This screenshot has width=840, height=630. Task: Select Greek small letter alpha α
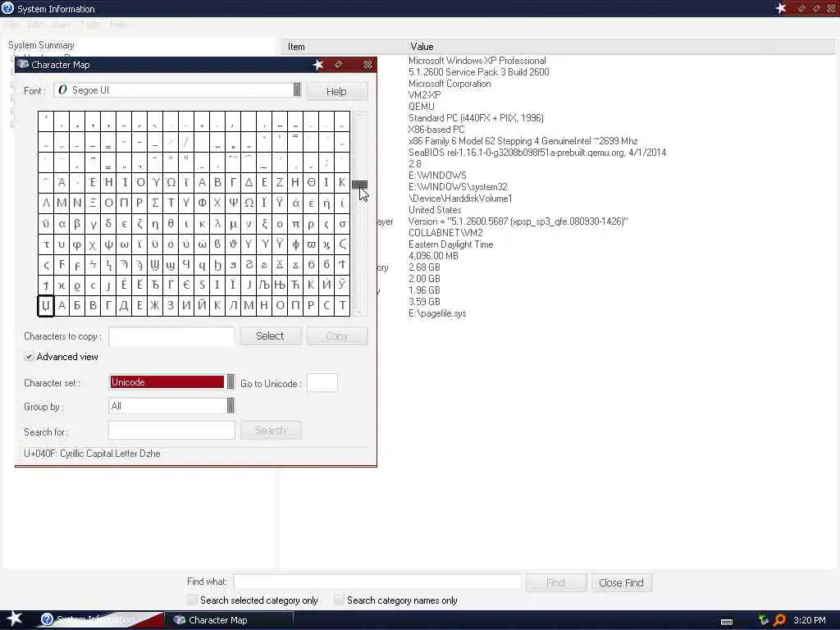[62, 224]
